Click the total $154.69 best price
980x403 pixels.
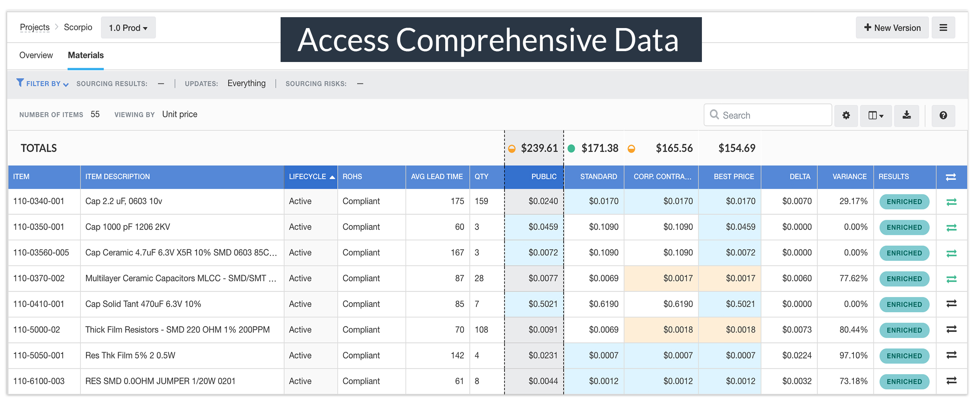click(737, 148)
